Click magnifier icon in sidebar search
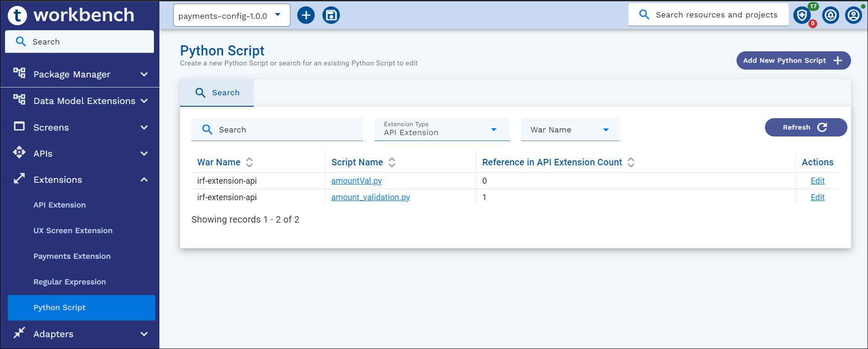The height and width of the screenshot is (349, 868). click(x=21, y=42)
